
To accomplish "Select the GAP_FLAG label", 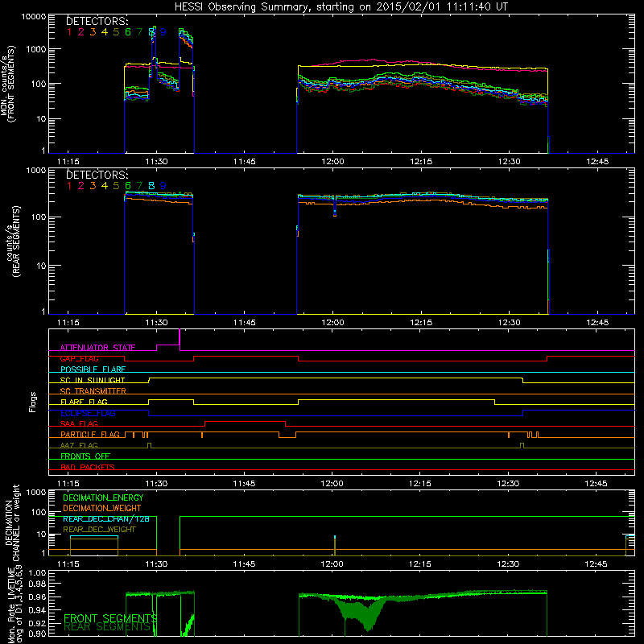I will pyautogui.click(x=79, y=358).
